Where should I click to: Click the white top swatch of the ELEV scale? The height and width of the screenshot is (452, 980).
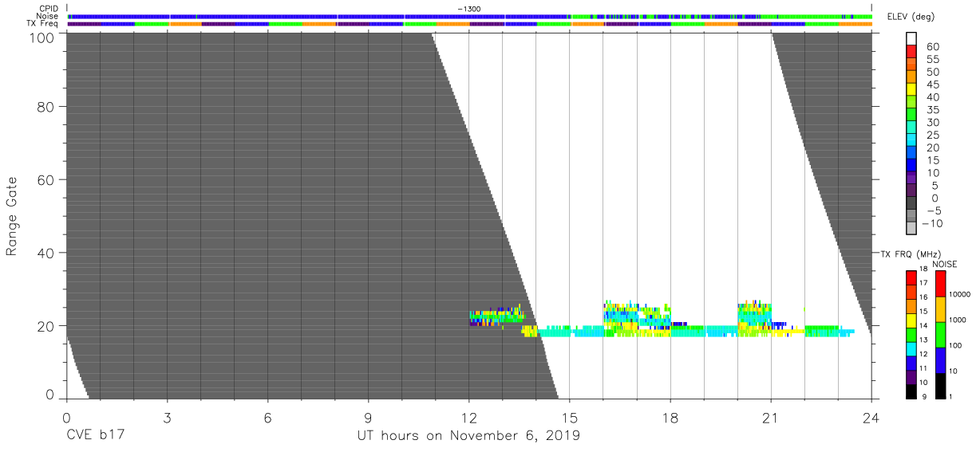pos(912,40)
